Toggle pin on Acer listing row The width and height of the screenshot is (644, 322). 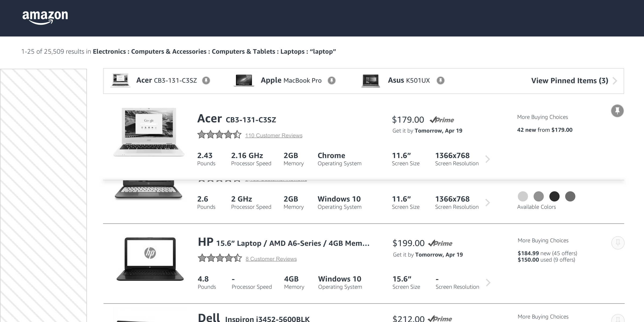coord(617,111)
